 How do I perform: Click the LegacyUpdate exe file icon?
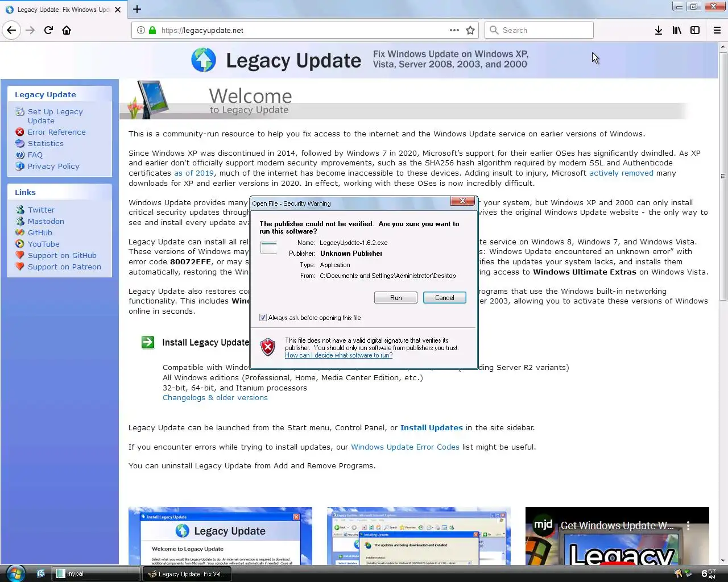tap(268, 247)
